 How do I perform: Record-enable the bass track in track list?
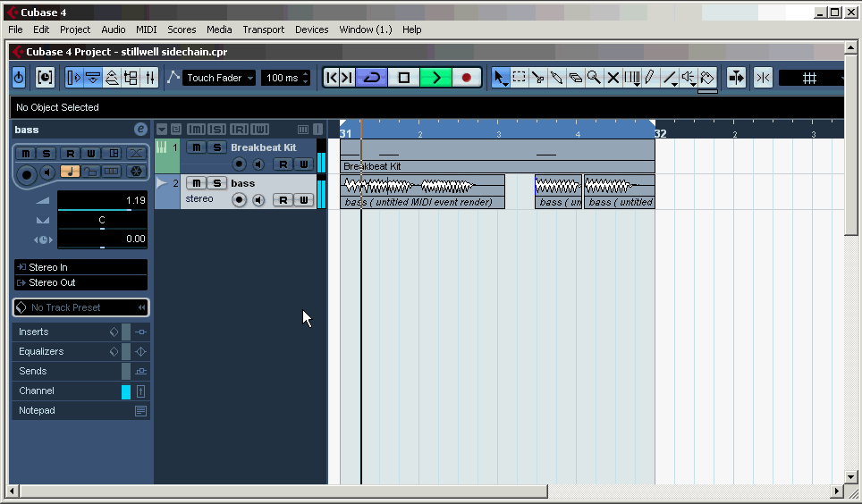point(239,200)
